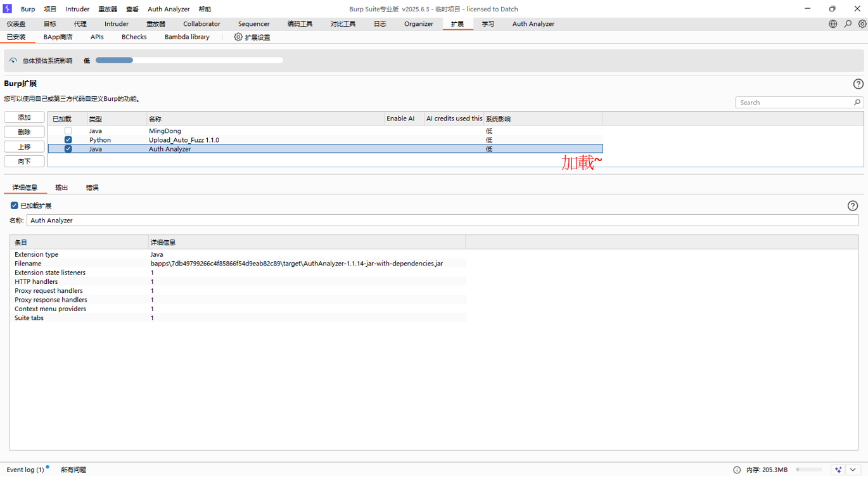Click the Extension type row

tap(238, 254)
